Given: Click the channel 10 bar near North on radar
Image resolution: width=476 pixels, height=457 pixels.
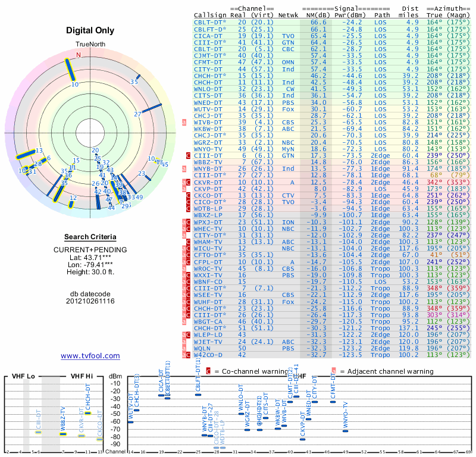Looking at the screenshot, I should (70, 70).
